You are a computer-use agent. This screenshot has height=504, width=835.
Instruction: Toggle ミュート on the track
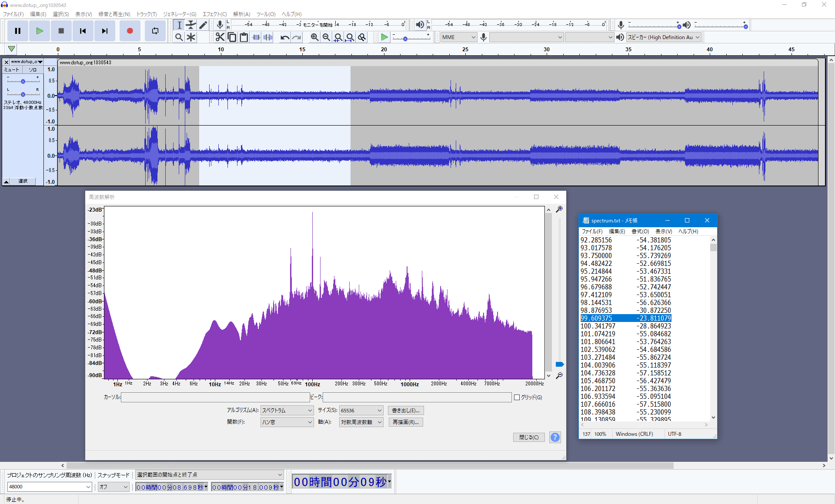pyautogui.click(x=12, y=70)
